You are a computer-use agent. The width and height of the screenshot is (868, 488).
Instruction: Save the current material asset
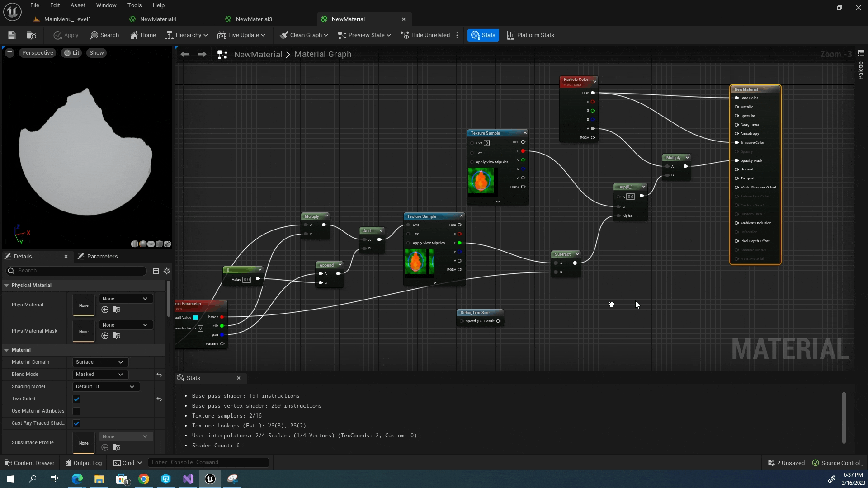click(12, 35)
